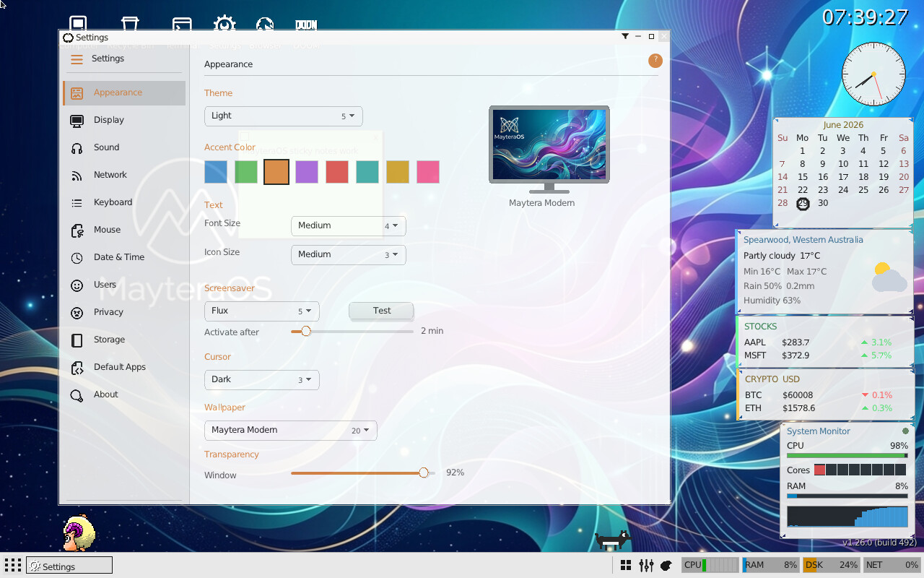924x578 pixels.
Task: Launch the Terminal desktop icon
Action: click(182, 25)
